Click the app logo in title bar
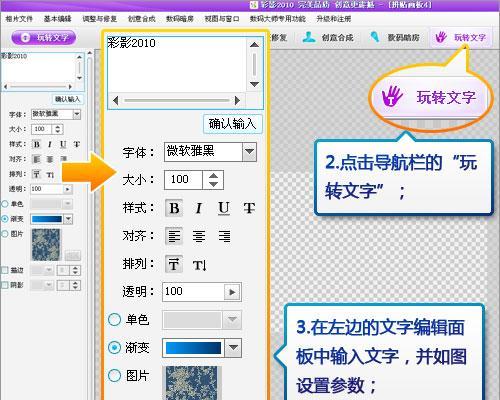This screenshot has height=400, width=500. click(x=254, y=5)
